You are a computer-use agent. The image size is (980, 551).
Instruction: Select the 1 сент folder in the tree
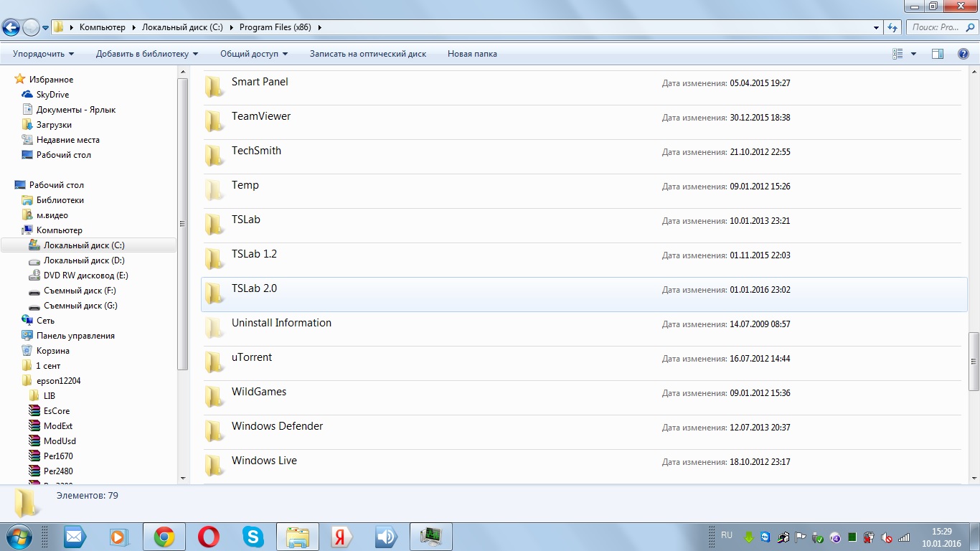tap(48, 366)
